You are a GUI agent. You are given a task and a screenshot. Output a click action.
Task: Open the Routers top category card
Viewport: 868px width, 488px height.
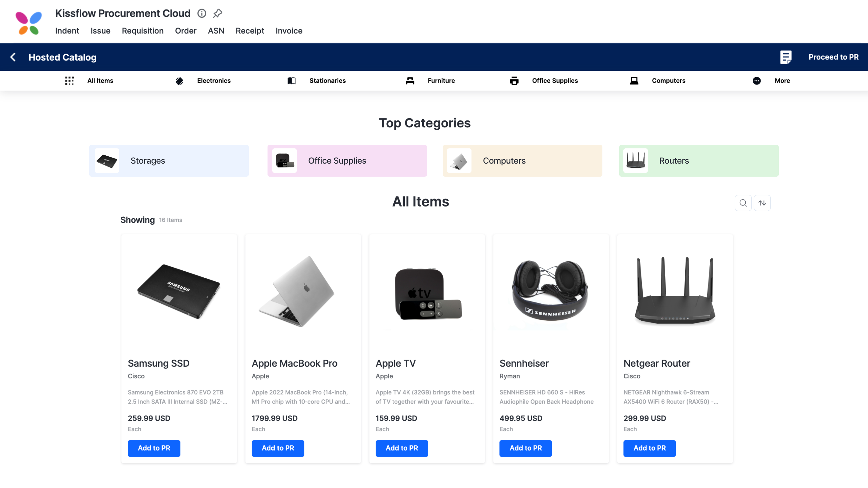[699, 161]
